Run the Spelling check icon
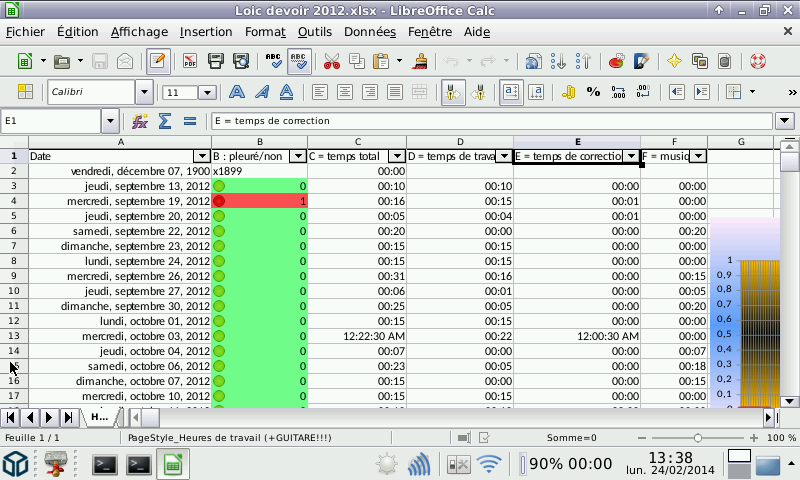Viewport: 800px width, 480px height. point(273,62)
